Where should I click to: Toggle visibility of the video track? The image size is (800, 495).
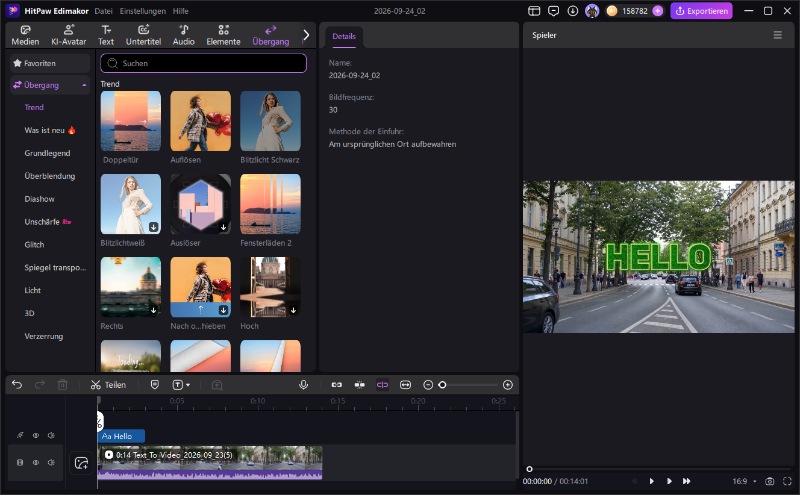36,462
